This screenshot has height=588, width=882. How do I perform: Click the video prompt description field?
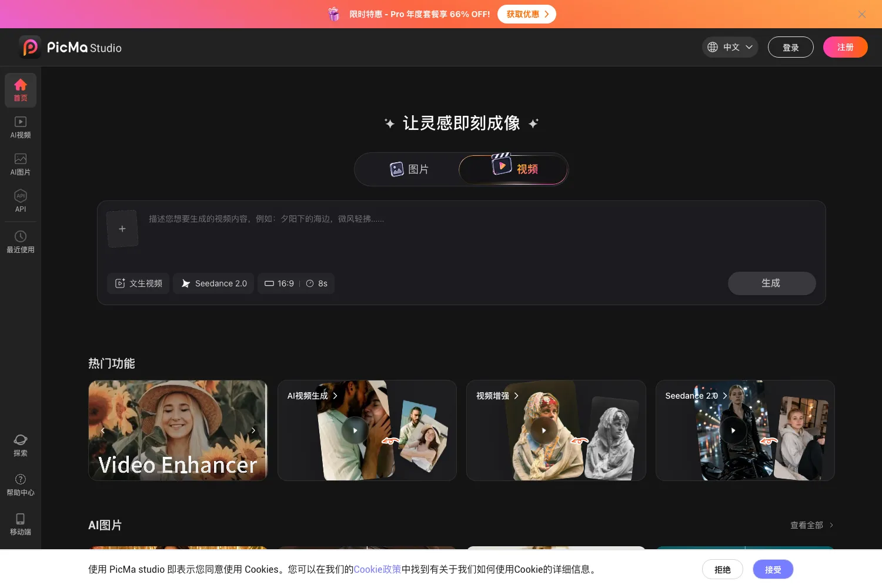pos(482,232)
